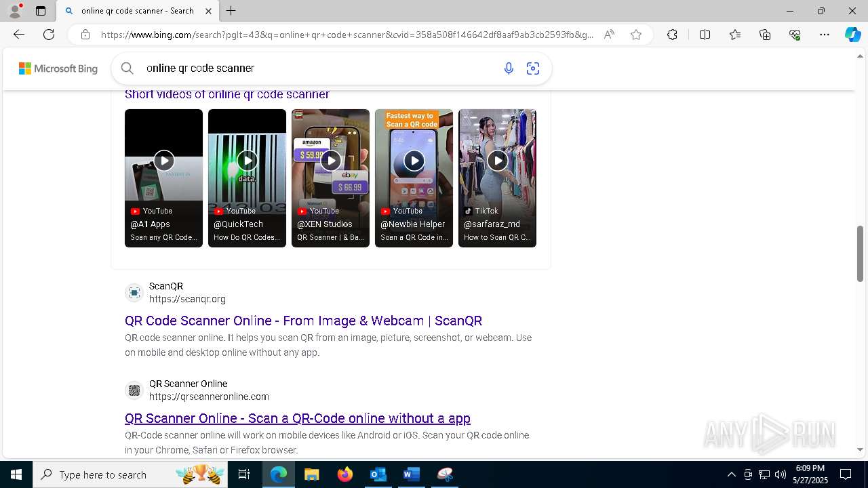Open QR Code Scanner Online ScanQR result link
The image size is (868, 488).
click(303, 321)
